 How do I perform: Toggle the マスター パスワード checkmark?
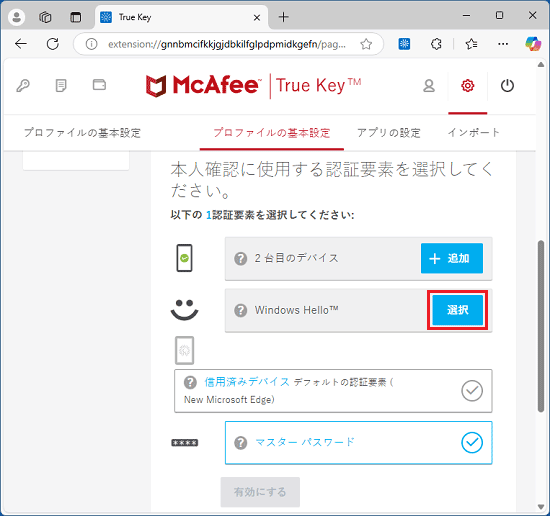pyautogui.click(x=472, y=442)
